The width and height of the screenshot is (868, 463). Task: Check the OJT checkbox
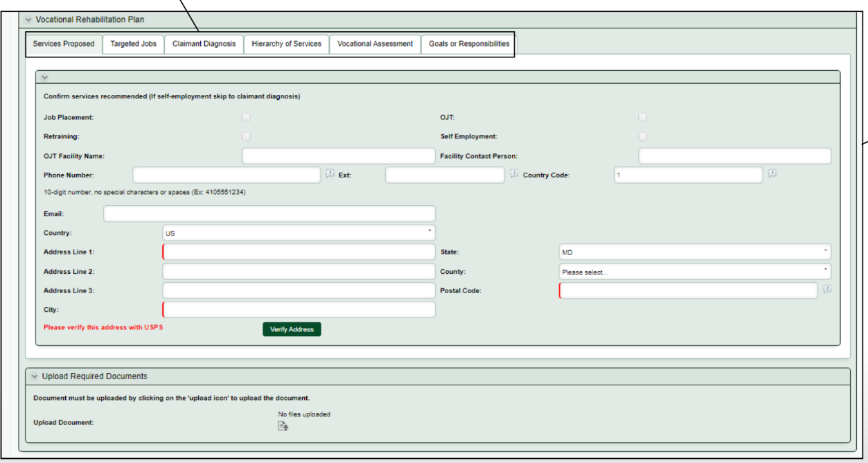(x=642, y=117)
